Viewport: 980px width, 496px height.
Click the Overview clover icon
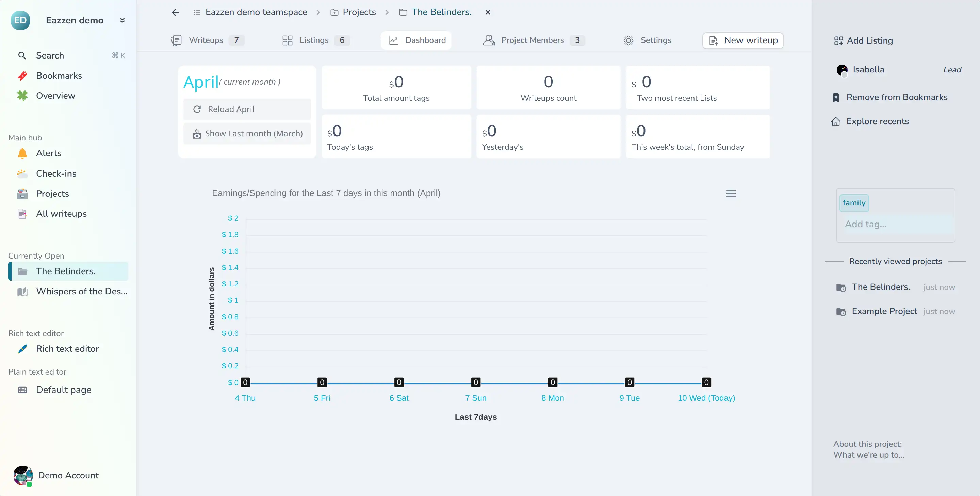(22, 96)
